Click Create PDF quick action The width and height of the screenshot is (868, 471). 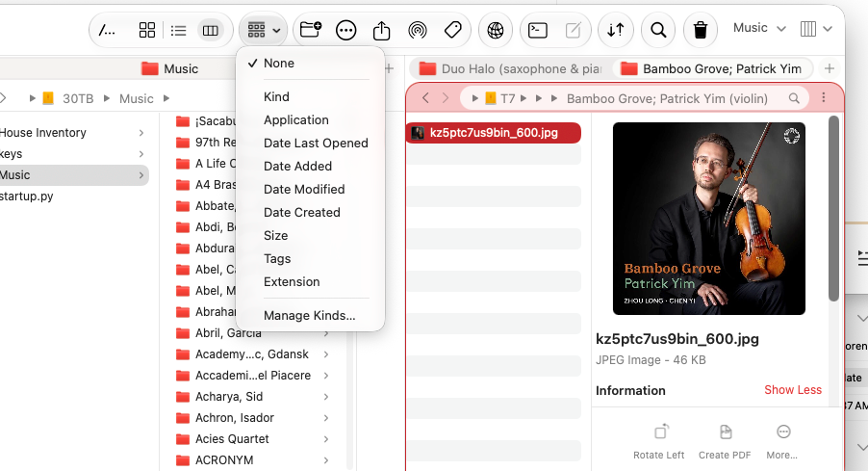pos(725,442)
